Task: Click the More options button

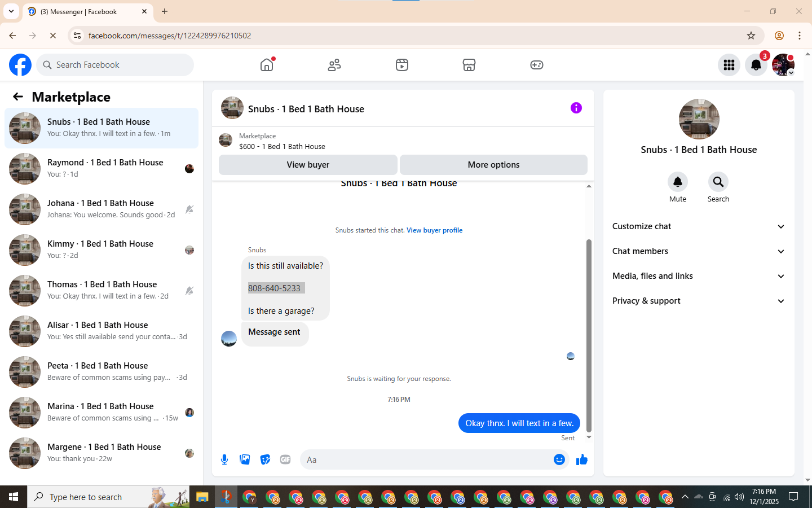Action: (493, 165)
